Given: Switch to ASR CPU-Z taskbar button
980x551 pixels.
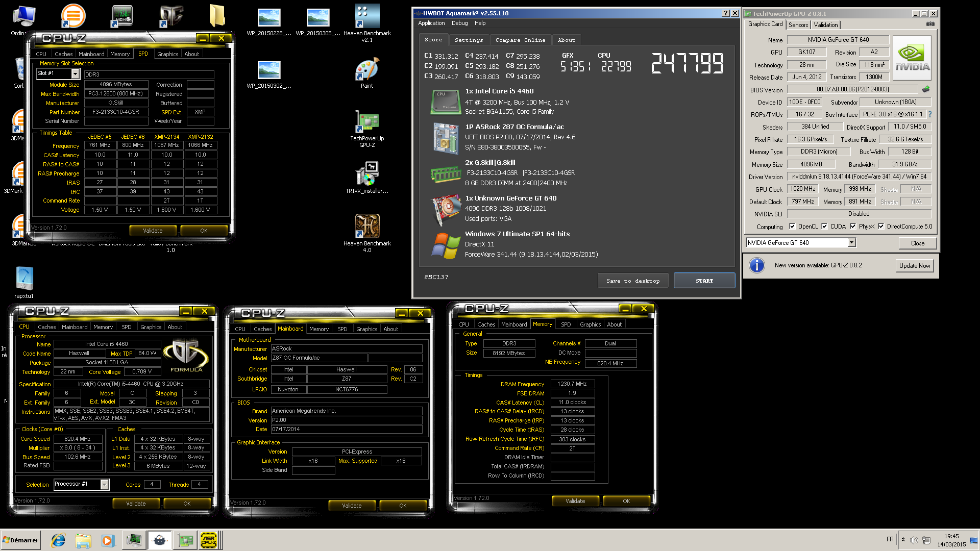Looking at the screenshot, I should point(209,540).
